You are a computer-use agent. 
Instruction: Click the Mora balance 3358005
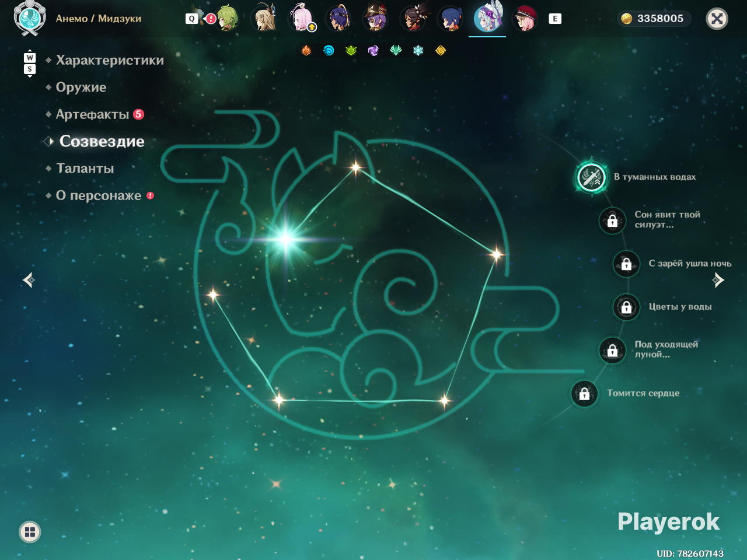coord(660,19)
